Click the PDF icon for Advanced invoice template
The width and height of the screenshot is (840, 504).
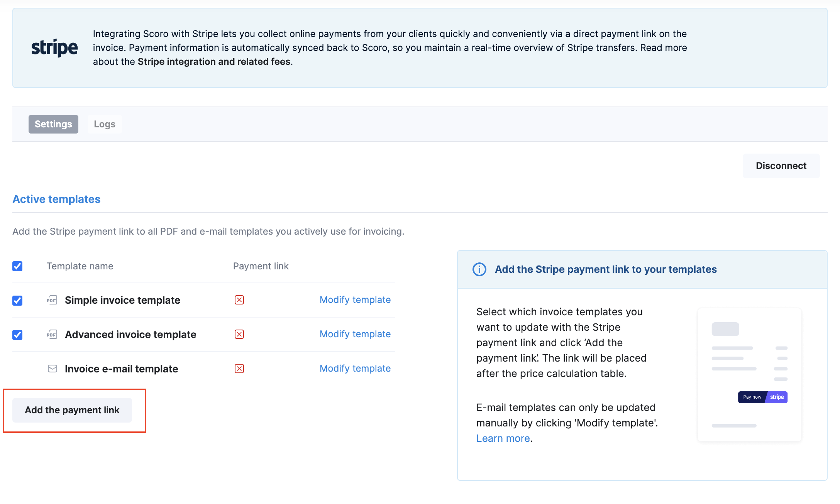tap(52, 334)
